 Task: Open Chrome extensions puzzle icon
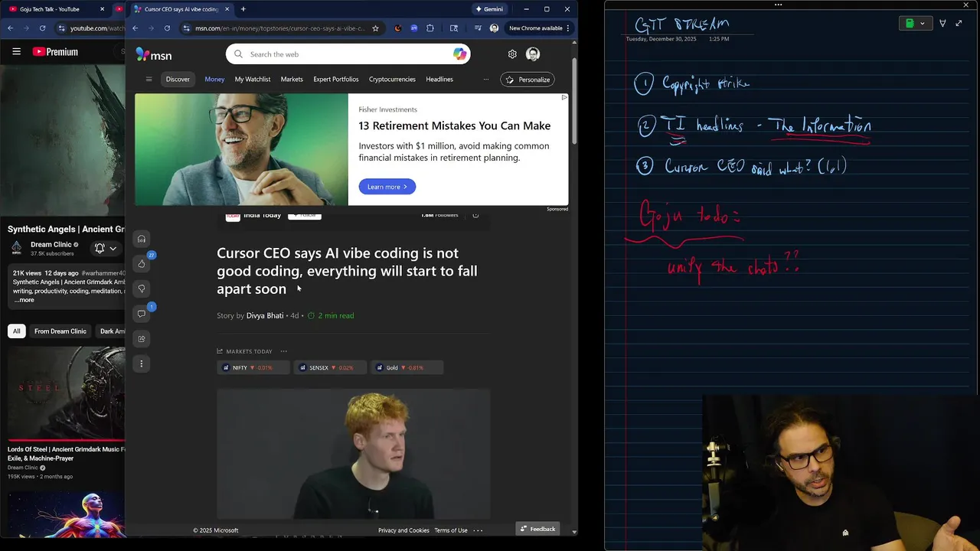430,28
